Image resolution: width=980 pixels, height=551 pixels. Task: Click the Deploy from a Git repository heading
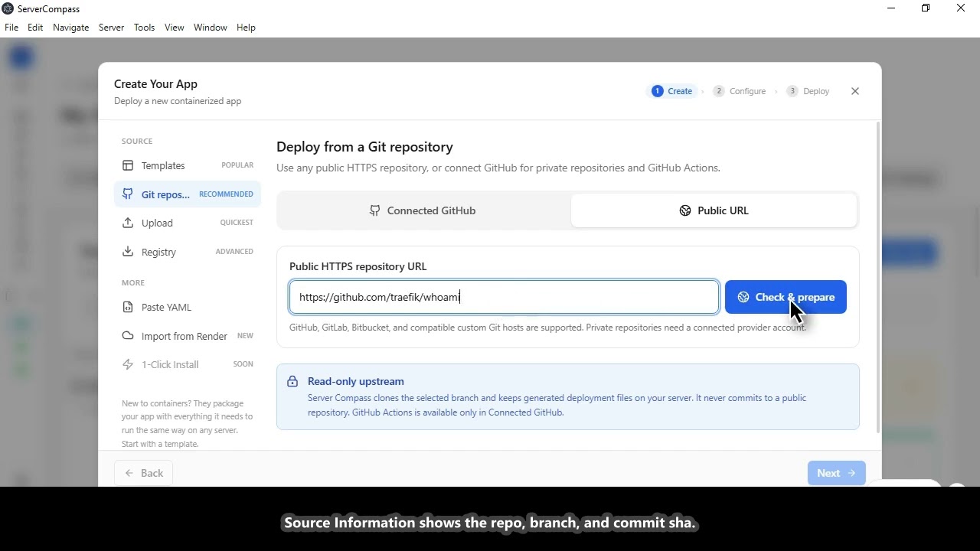(364, 147)
